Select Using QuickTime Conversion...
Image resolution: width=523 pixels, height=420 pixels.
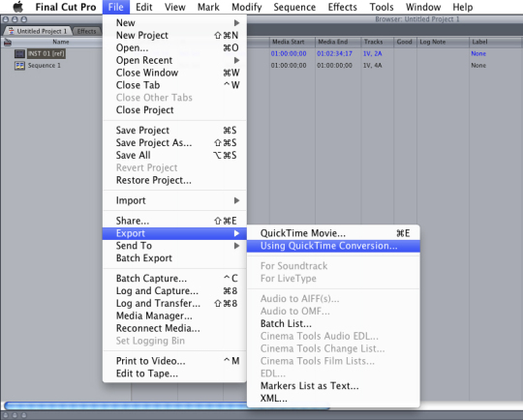pyautogui.click(x=333, y=246)
